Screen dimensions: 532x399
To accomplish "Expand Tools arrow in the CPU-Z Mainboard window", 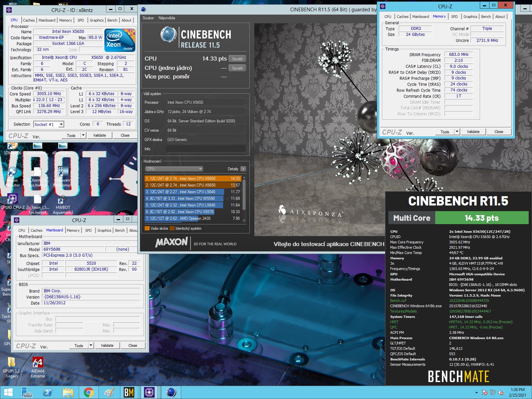I will coord(91,345).
